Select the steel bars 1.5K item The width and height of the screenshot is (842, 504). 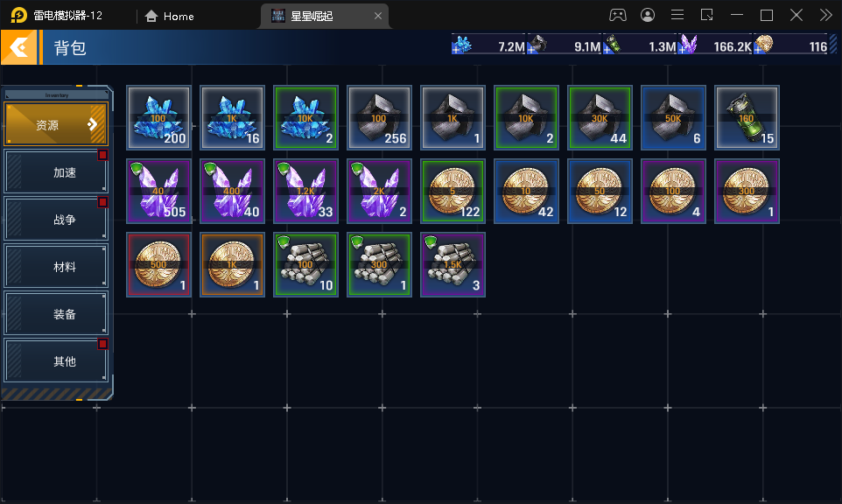click(x=453, y=264)
